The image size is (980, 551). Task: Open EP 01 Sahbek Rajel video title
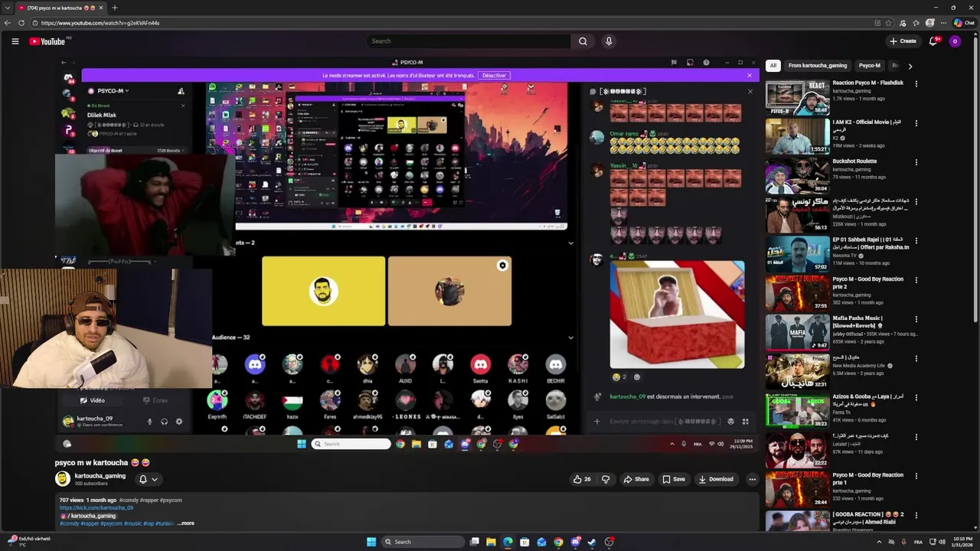871,243
